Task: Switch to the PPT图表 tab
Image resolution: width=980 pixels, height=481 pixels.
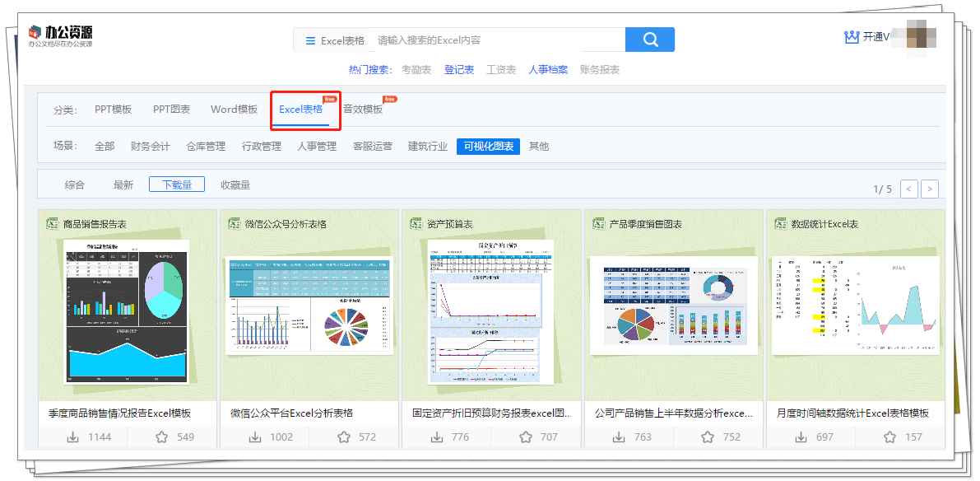Action: click(170, 109)
